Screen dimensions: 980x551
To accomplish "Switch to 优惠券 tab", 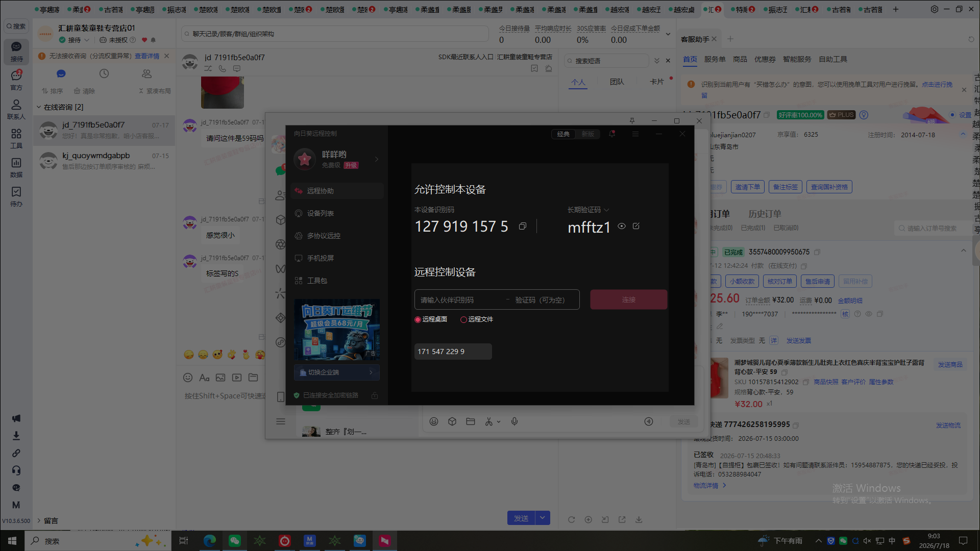I will [765, 59].
